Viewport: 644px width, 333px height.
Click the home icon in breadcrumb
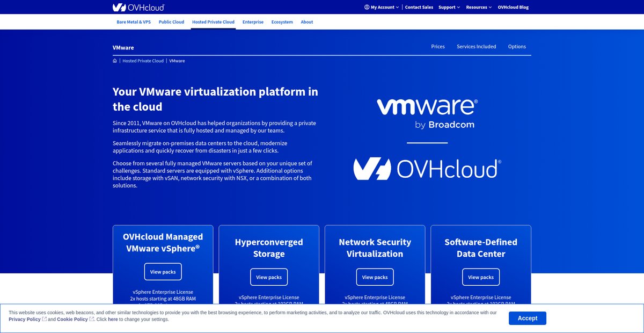115,61
